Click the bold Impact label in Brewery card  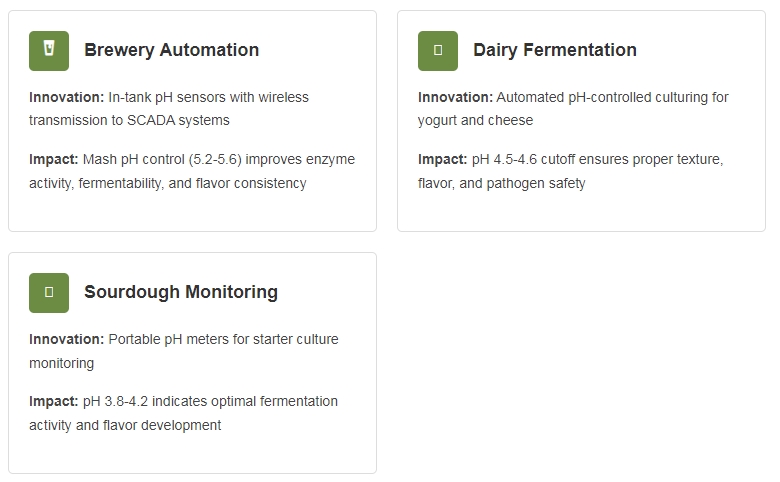tap(54, 160)
